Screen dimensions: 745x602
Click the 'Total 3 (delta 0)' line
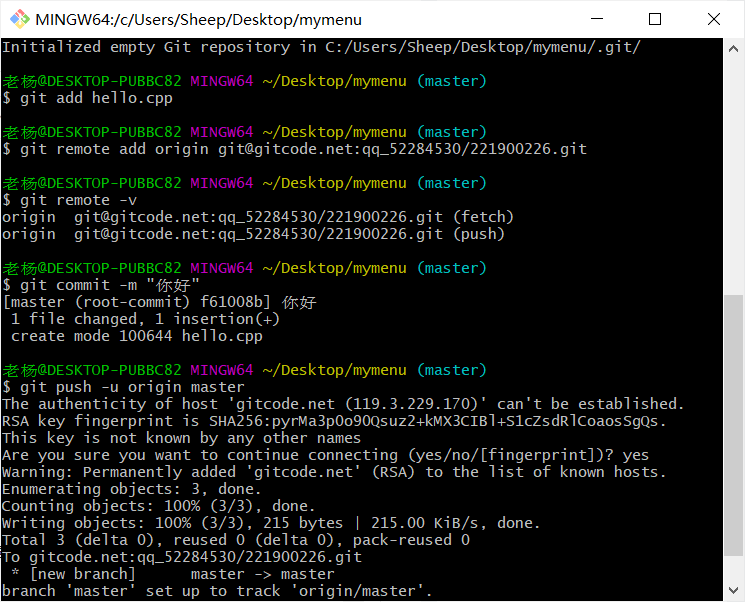pyautogui.click(x=236, y=540)
